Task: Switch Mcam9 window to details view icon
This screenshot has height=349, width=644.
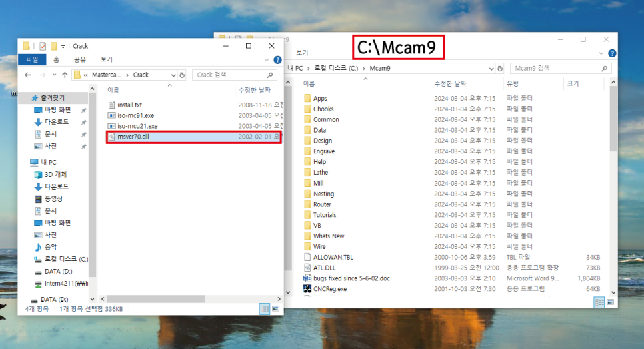Action: (599, 302)
